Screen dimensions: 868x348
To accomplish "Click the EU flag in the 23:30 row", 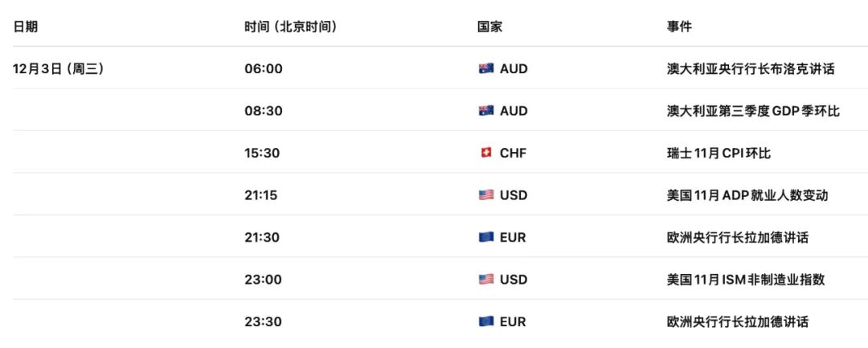I will [x=485, y=321].
